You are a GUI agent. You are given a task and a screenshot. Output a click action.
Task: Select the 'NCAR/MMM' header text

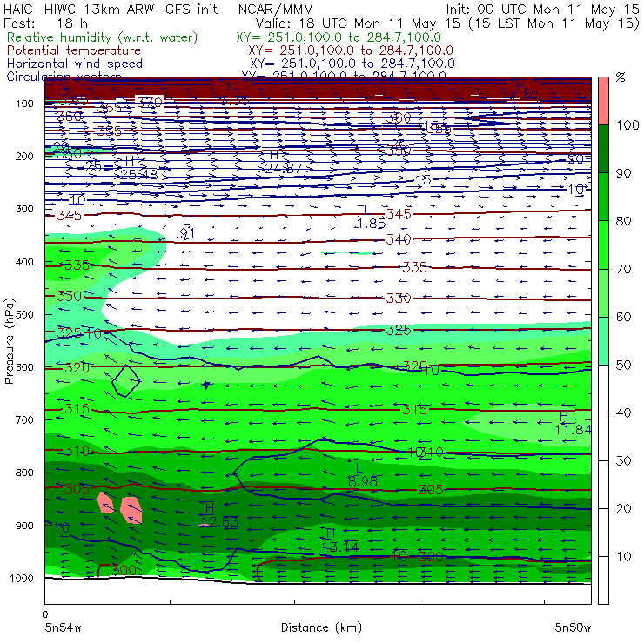(x=276, y=9)
